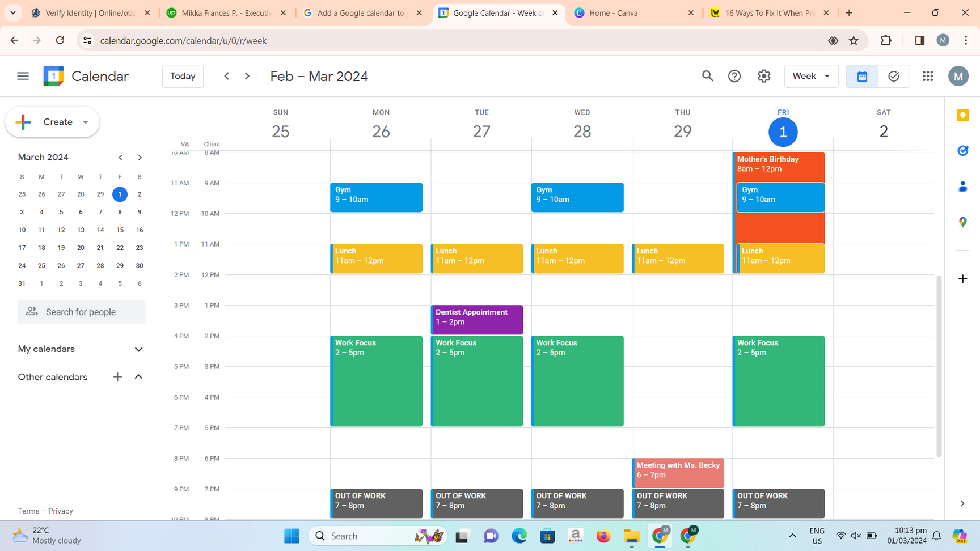
Task: Switch to Tasks view toggle
Action: click(894, 76)
